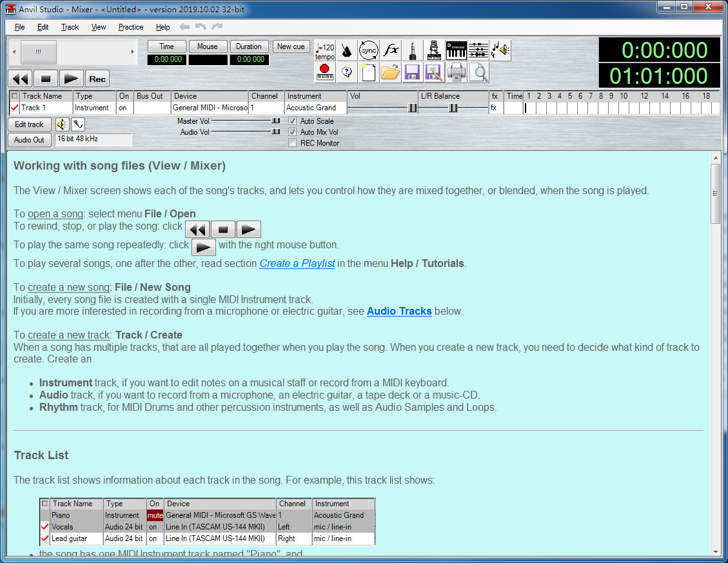
Task: Click Save As floppy with pencil icon
Action: coord(434,72)
